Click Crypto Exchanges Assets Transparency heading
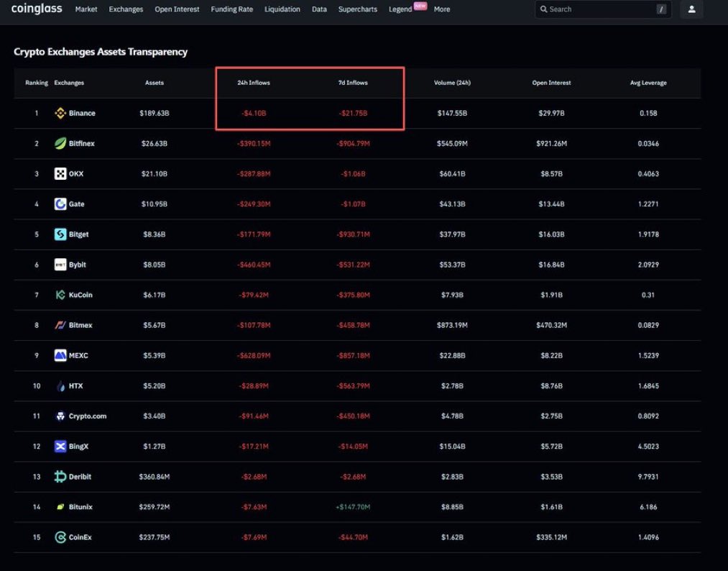 pos(101,52)
